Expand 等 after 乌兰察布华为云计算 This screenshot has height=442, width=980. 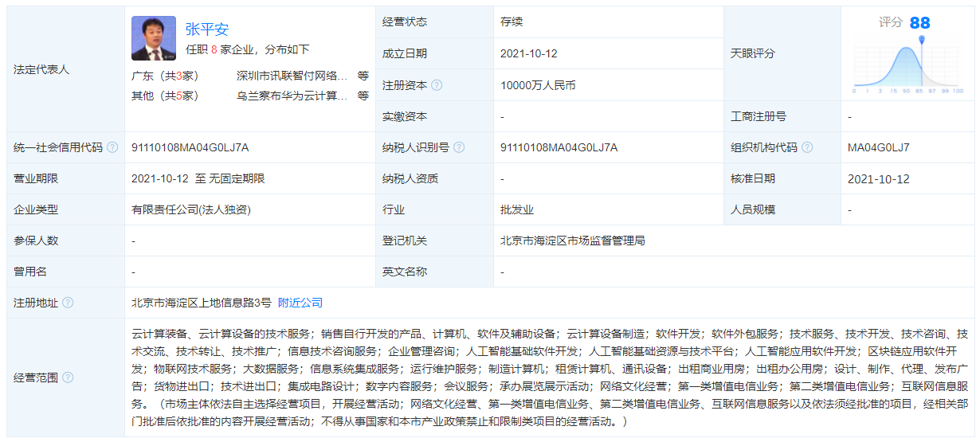[x=363, y=96]
